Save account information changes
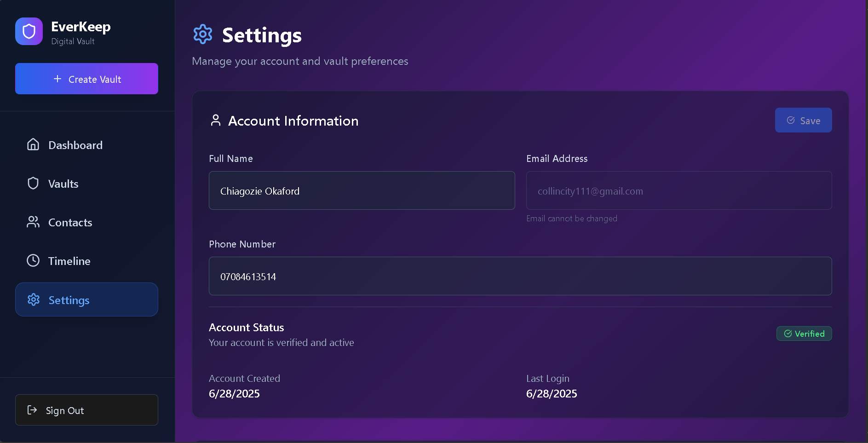 [803, 120]
